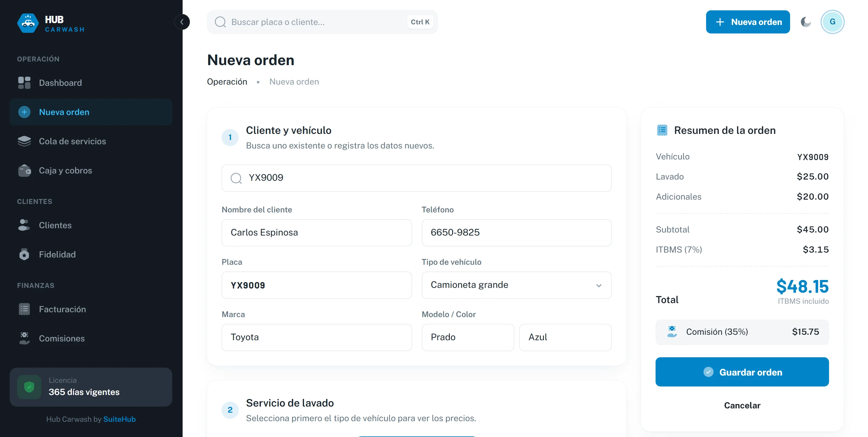Click the Caja y cobros wallet icon

pos(24,171)
